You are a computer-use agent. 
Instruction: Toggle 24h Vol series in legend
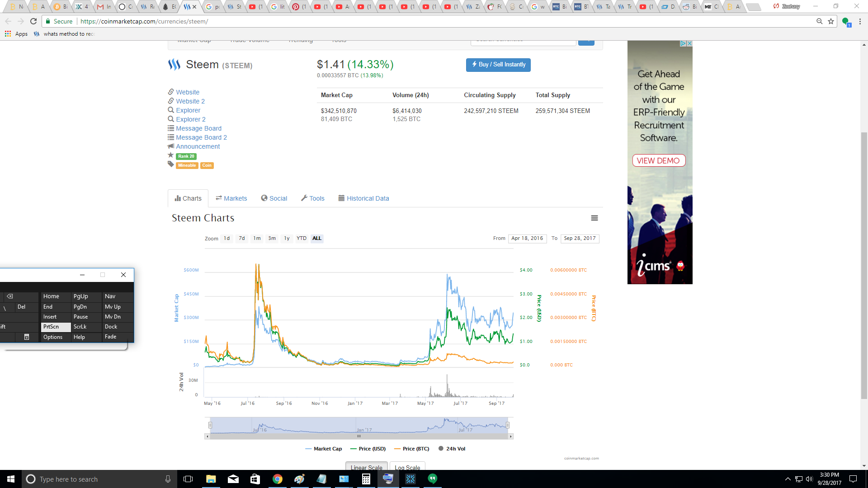(x=452, y=449)
